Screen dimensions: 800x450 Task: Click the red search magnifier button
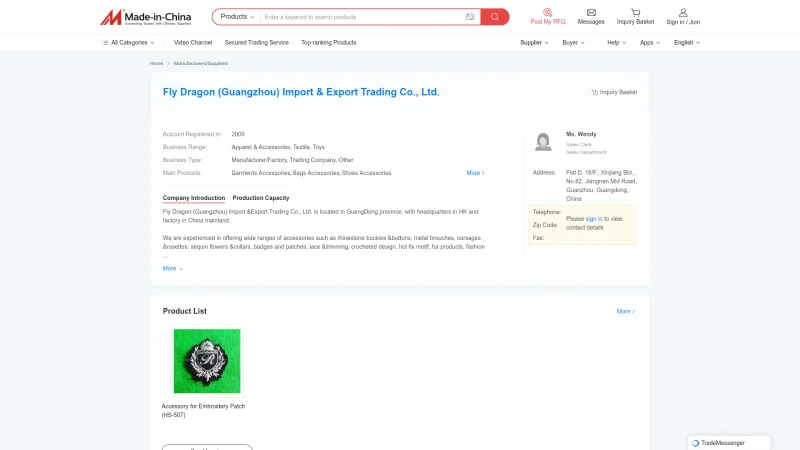(x=495, y=17)
